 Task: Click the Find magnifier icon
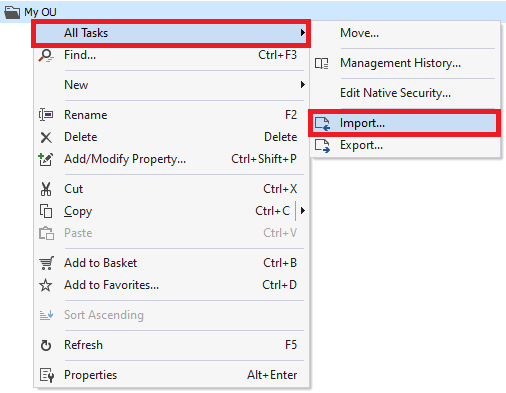(46, 55)
